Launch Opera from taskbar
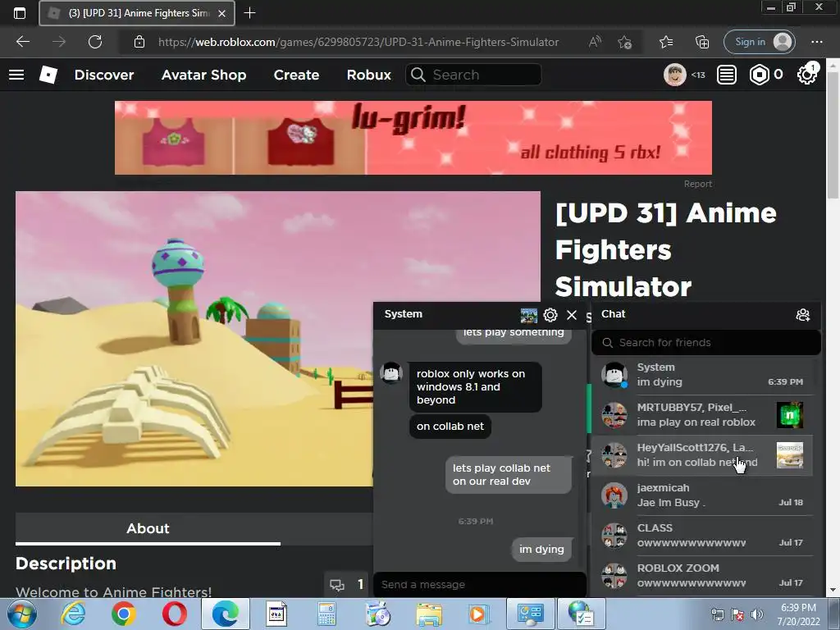 pyautogui.click(x=175, y=614)
